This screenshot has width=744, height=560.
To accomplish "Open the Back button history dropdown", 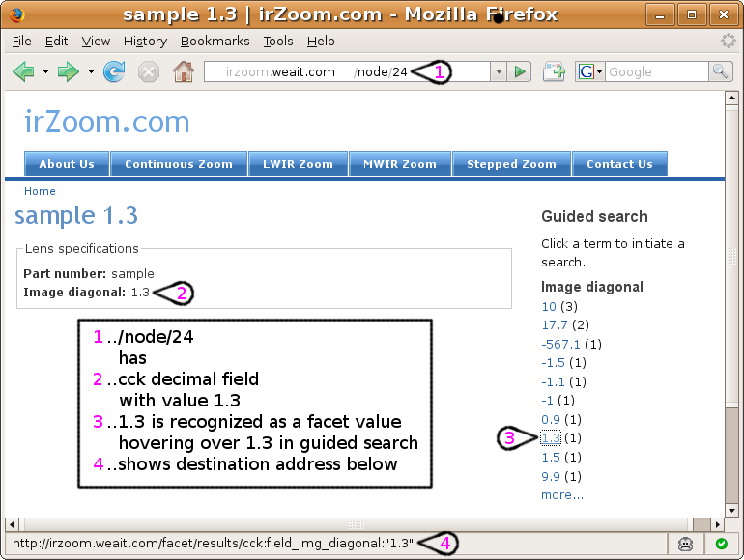I will [x=45, y=72].
